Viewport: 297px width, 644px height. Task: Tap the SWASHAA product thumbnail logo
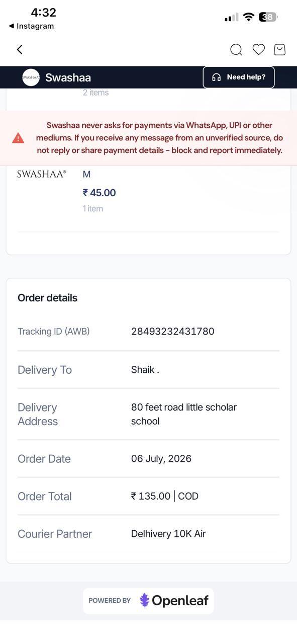[x=42, y=174]
